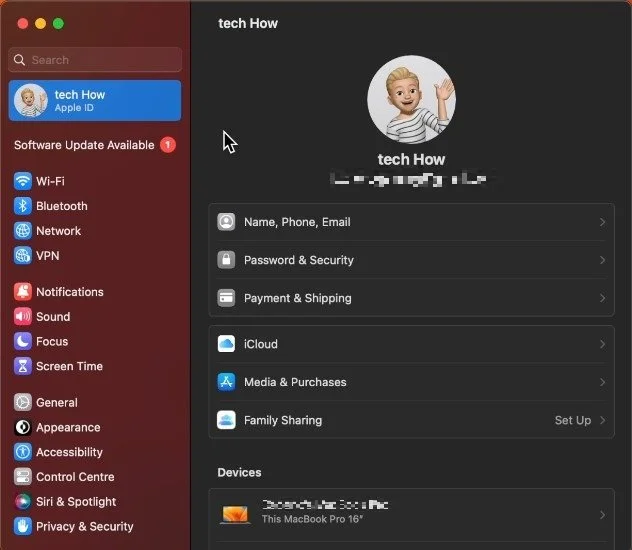
Task: Click the Notifications bell icon
Action: click(23, 292)
